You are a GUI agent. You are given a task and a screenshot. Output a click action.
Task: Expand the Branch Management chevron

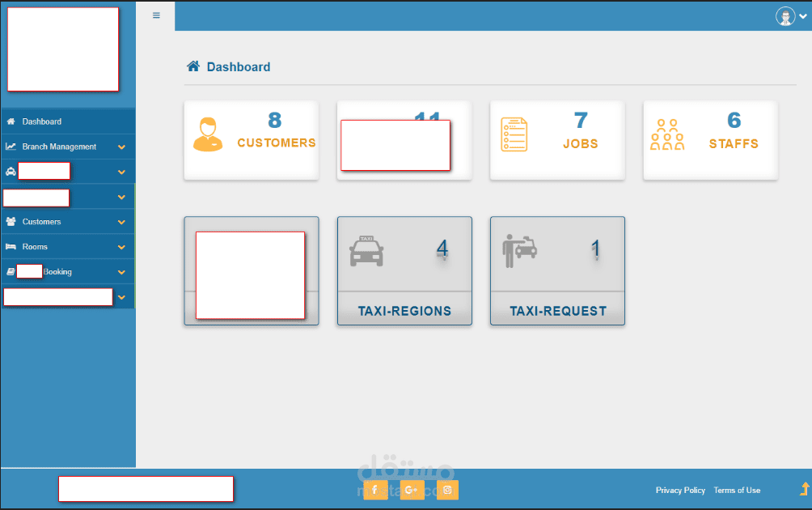point(121,147)
